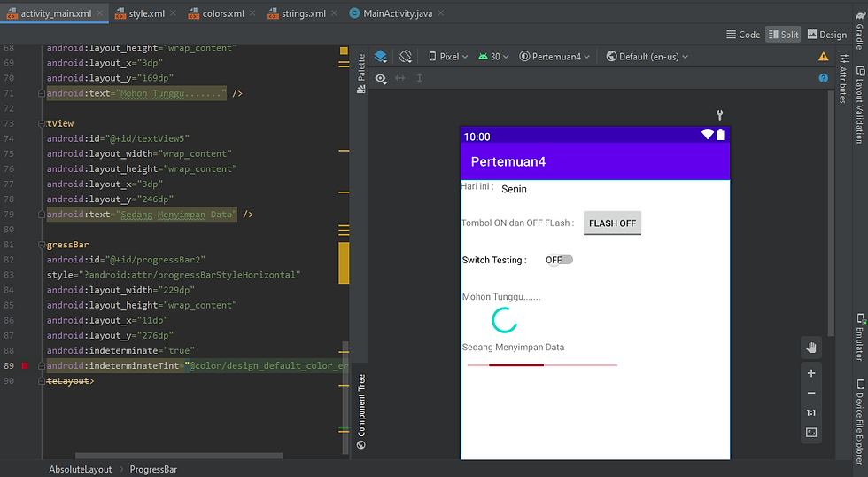Screen dimensions: 868x477
Task: Click line number 89 in gutter
Action: [9, 365]
